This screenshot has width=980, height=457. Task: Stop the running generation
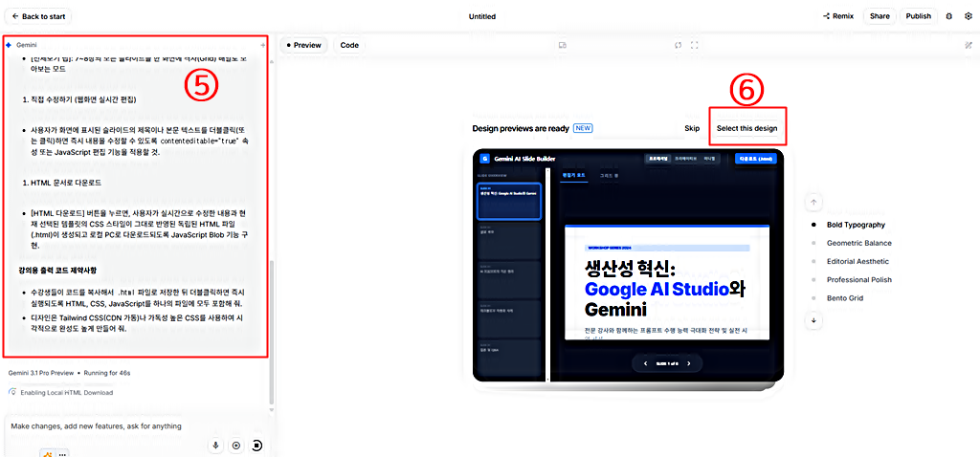(x=258, y=446)
